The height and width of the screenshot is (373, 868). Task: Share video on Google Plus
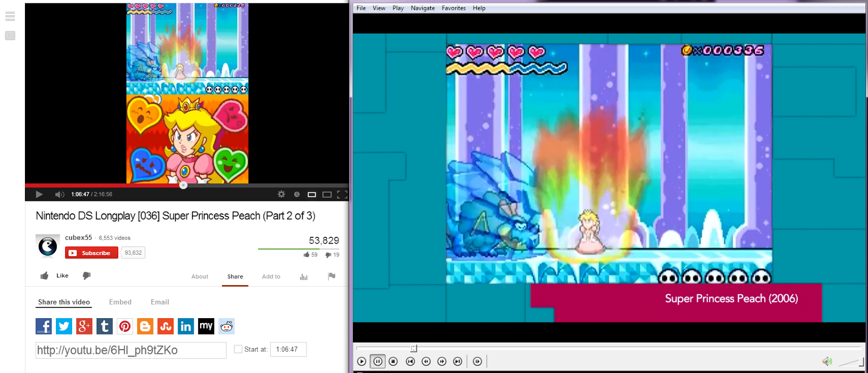point(84,326)
